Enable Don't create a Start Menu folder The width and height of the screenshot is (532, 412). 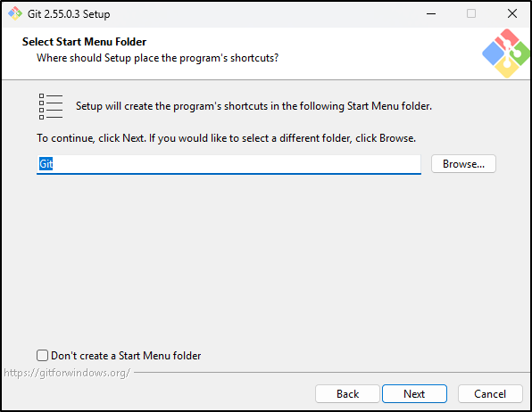tap(43, 355)
